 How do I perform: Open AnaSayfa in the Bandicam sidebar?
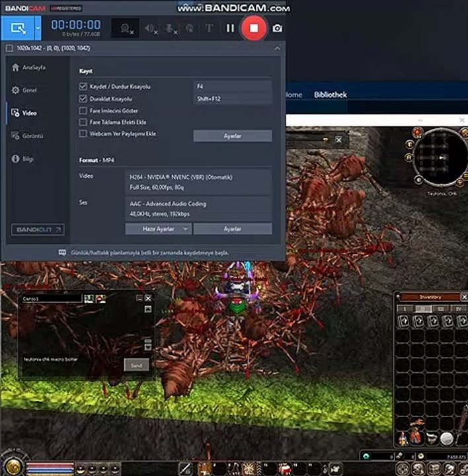[x=28, y=67]
